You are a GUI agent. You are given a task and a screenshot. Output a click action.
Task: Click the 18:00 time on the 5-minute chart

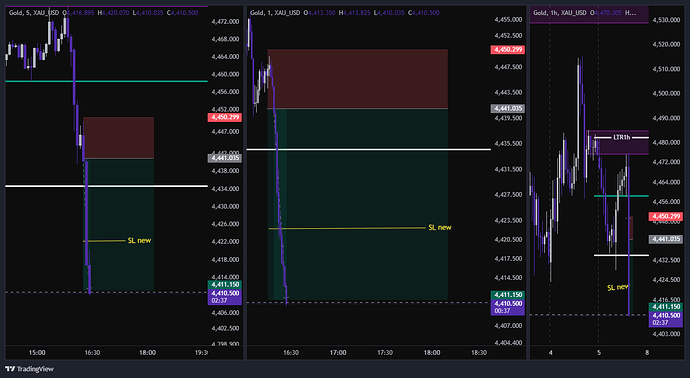147,352
